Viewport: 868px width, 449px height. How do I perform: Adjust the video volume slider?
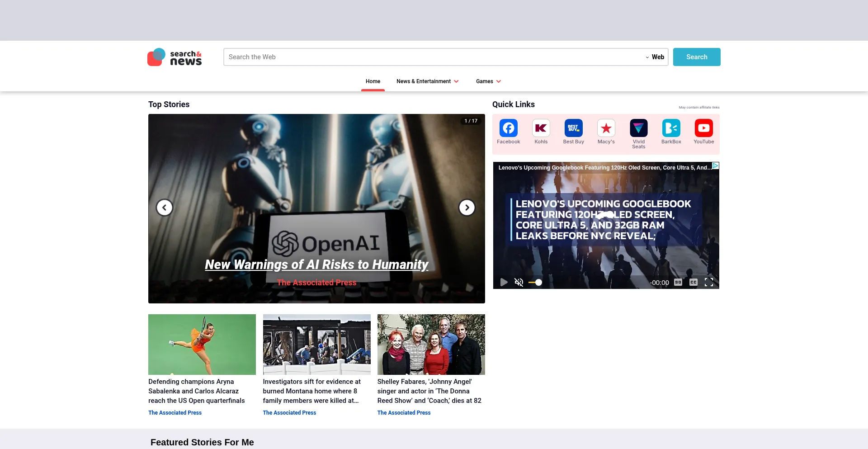535,282
